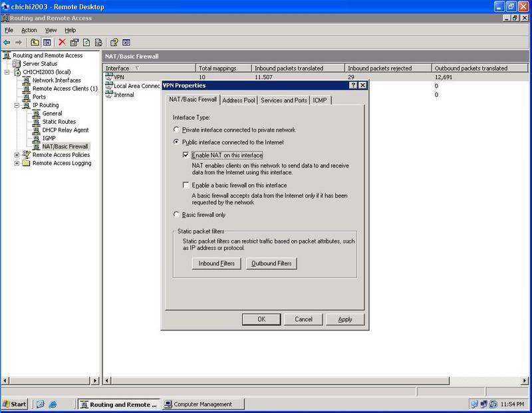Select NAT/Basic Firewall in the tree
The image size is (532, 413).
[65, 146]
